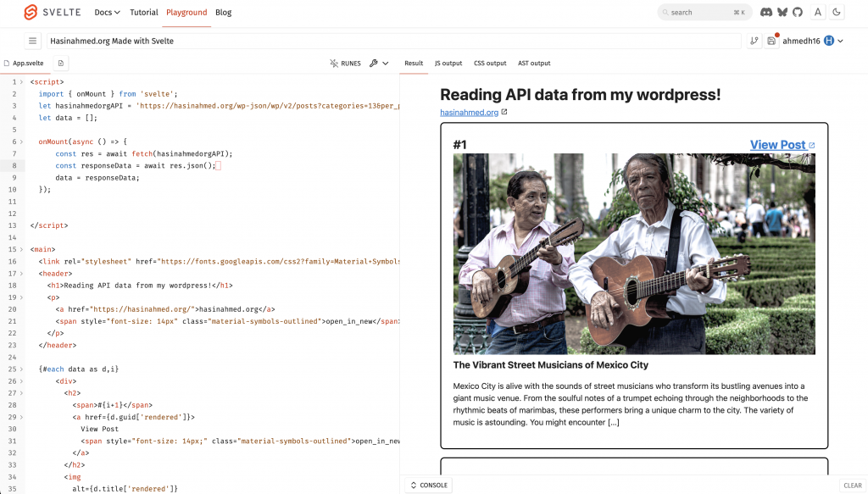Add a new file with the plus-file icon
Image resolution: width=868 pixels, height=494 pixels.
(x=61, y=64)
